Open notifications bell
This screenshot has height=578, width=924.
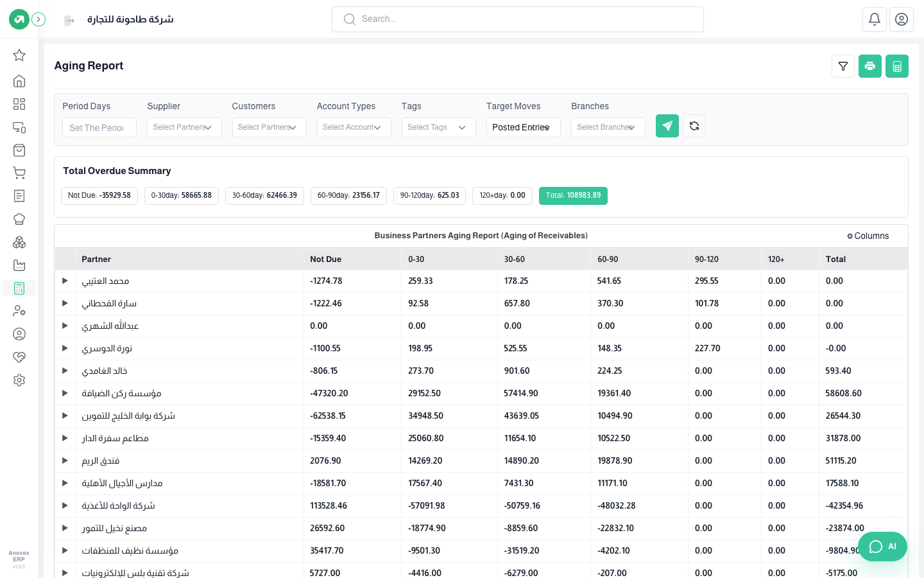(x=875, y=19)
